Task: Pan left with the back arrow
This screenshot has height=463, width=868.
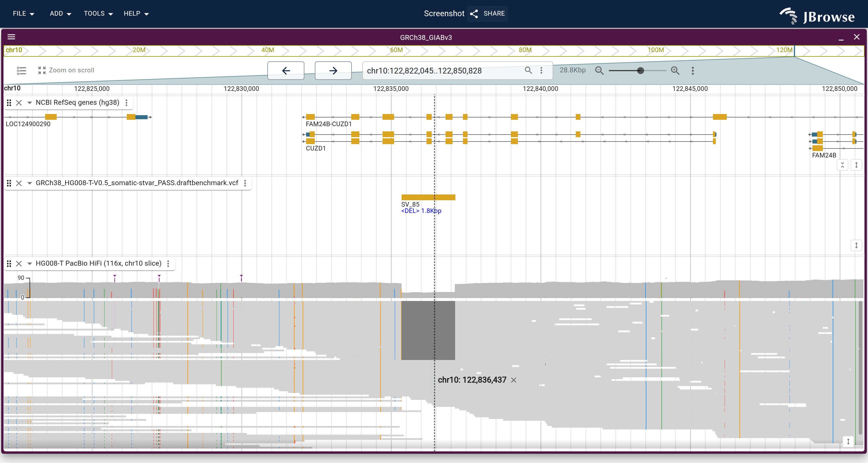Action: [286, 70]
